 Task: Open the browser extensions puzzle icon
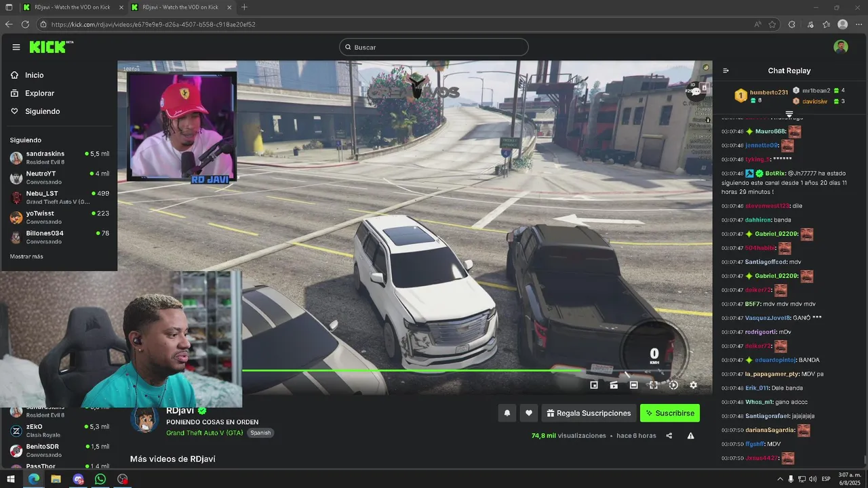tap(791, 24)
